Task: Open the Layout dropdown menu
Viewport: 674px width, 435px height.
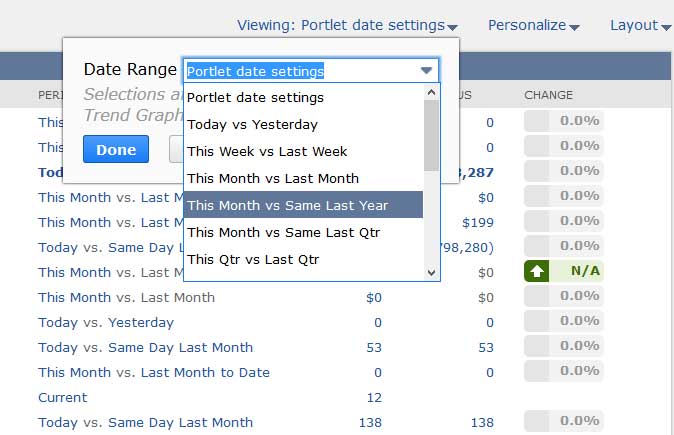Action: (640, 25)
